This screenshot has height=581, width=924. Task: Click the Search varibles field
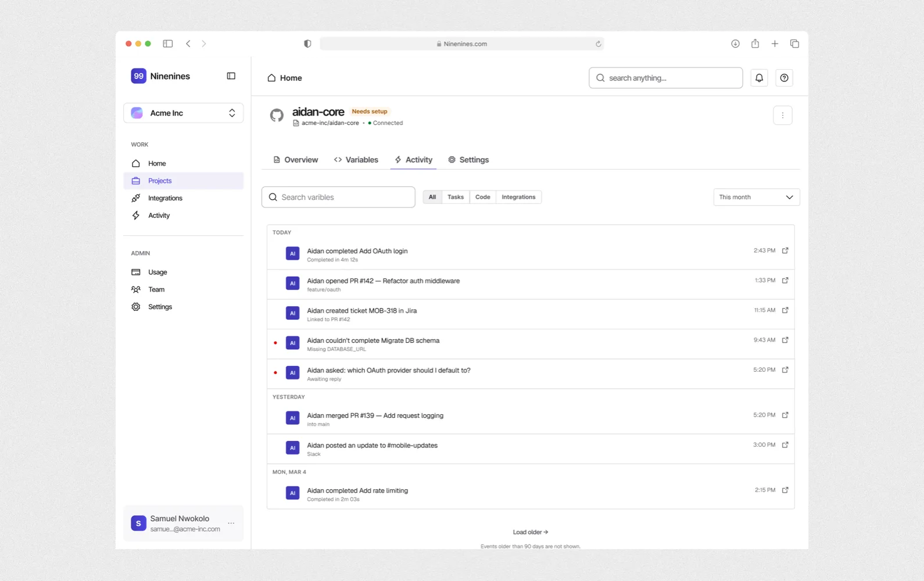click(x=338, y=197)
